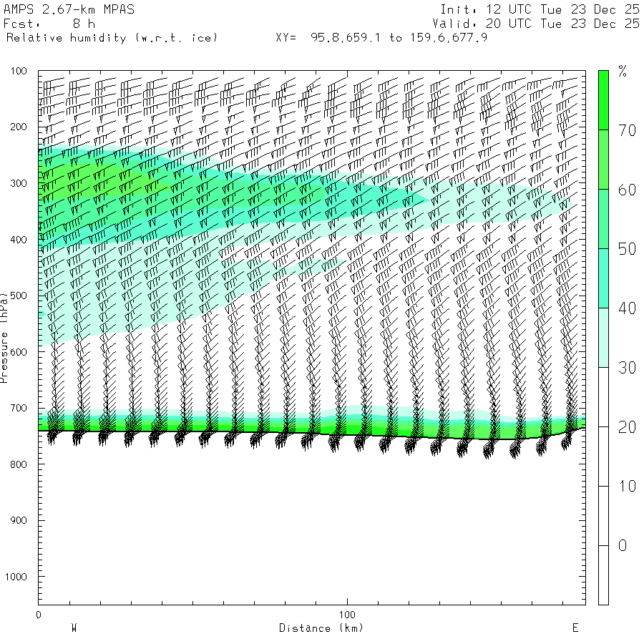Select the colorbar segment between 60 and 70
The height and width of the screenshot is (644, 644).
603,159
